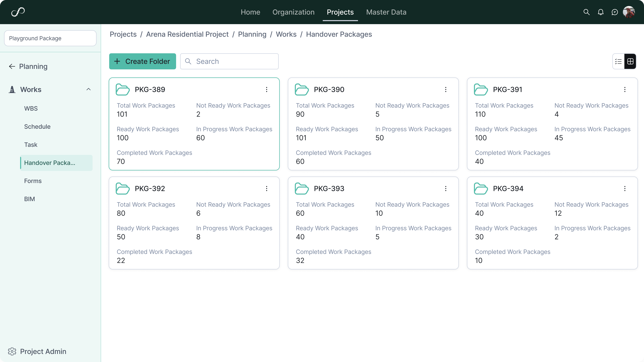Viewport: 644px width, 362px height.
Task: Open global search using the magnifier icon
Action: [587, 12]
